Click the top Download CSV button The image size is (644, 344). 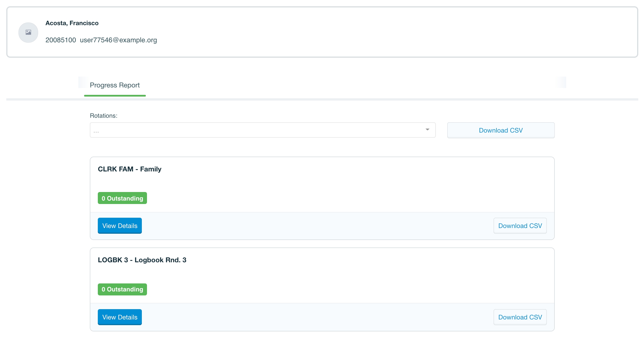pyautogui.click(x=501, y=130)
